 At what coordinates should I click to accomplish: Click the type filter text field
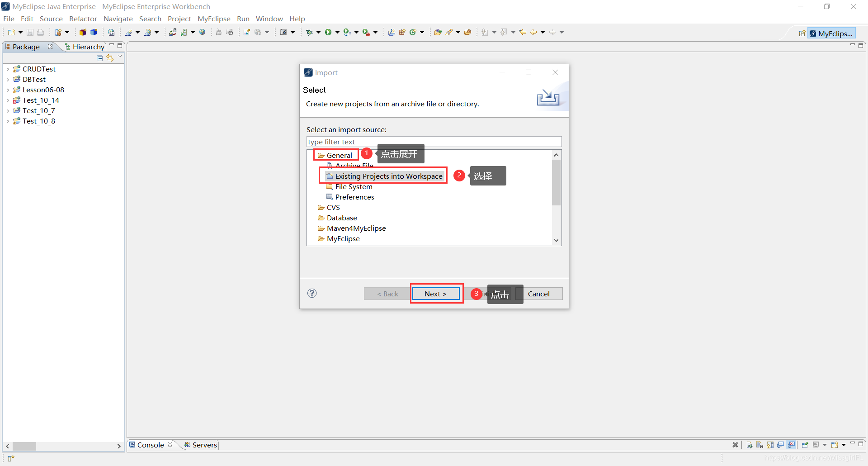(x=434, y=142)
